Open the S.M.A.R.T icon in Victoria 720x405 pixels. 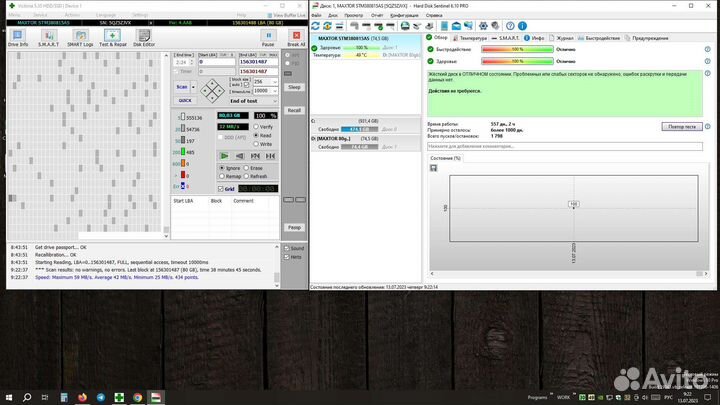point(49,38)
